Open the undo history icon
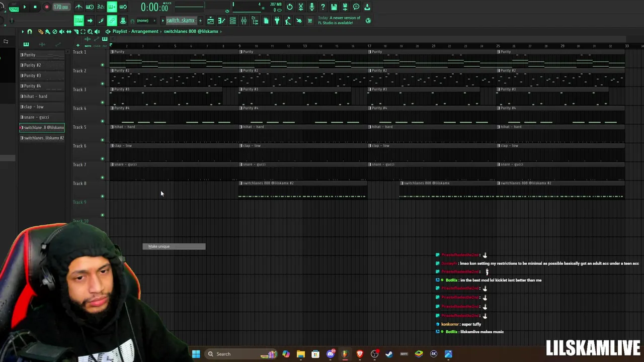This screenshot has height=362, width=644. (290, 7)
